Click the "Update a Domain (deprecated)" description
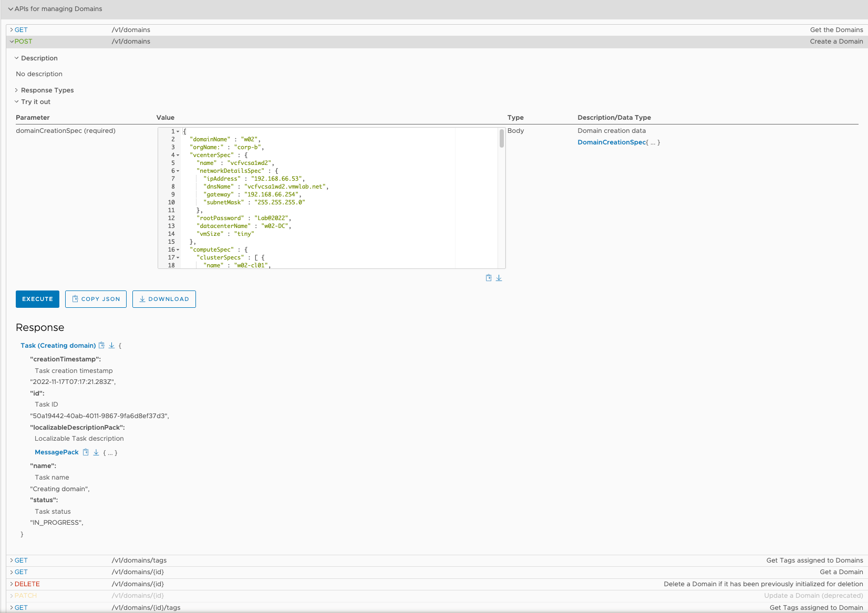This screenshot has height=613, width=868. [813, 596]
